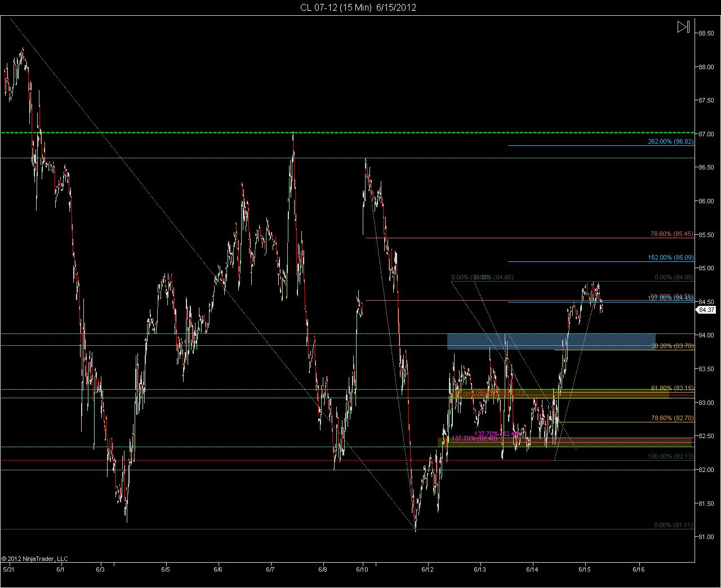Click the 82.50 price axis label
This screenshot has height=588, width=721.
click(x=706, y=436)
